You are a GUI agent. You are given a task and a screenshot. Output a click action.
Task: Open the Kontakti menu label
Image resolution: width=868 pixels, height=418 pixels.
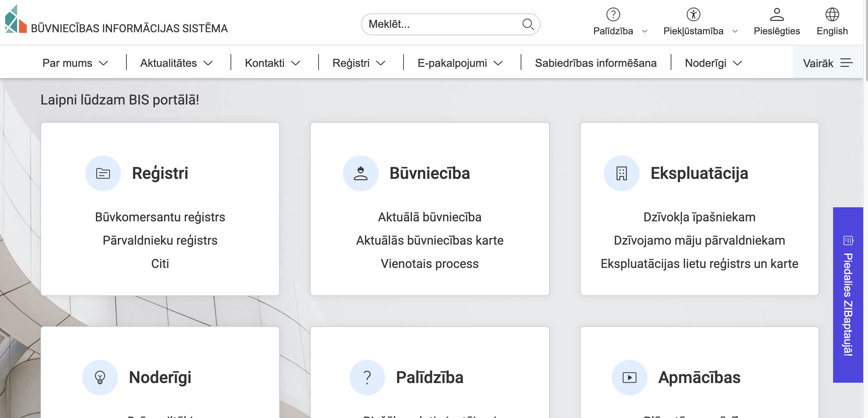(x=265, y=63)
